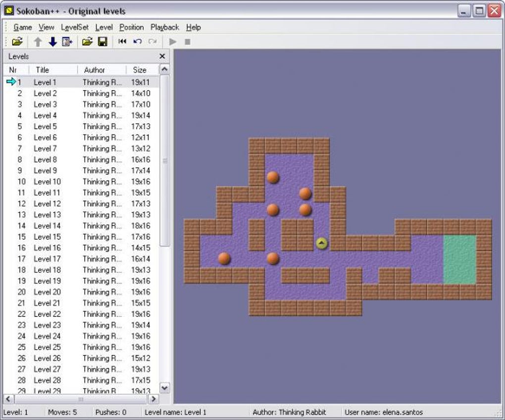Click the vertical scrollbar thumb of levels list
Viewport: 505px width, 420px height.
click(164, 160)
